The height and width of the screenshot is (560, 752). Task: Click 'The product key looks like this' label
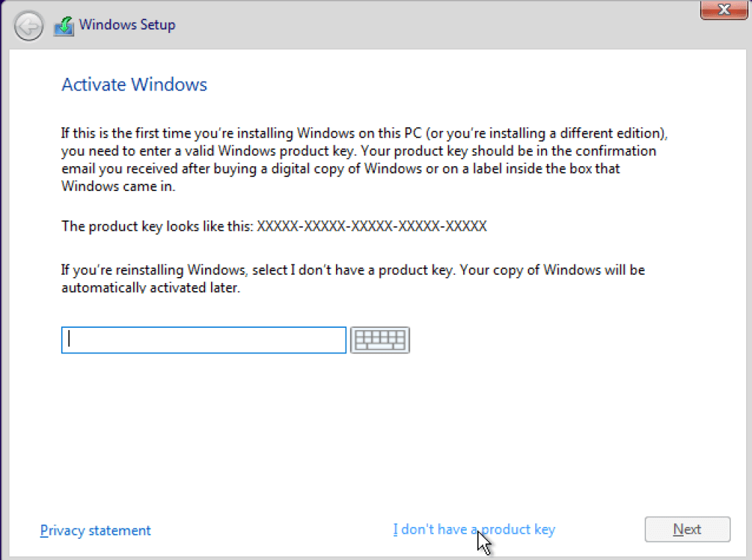click(x=157, y=226)
